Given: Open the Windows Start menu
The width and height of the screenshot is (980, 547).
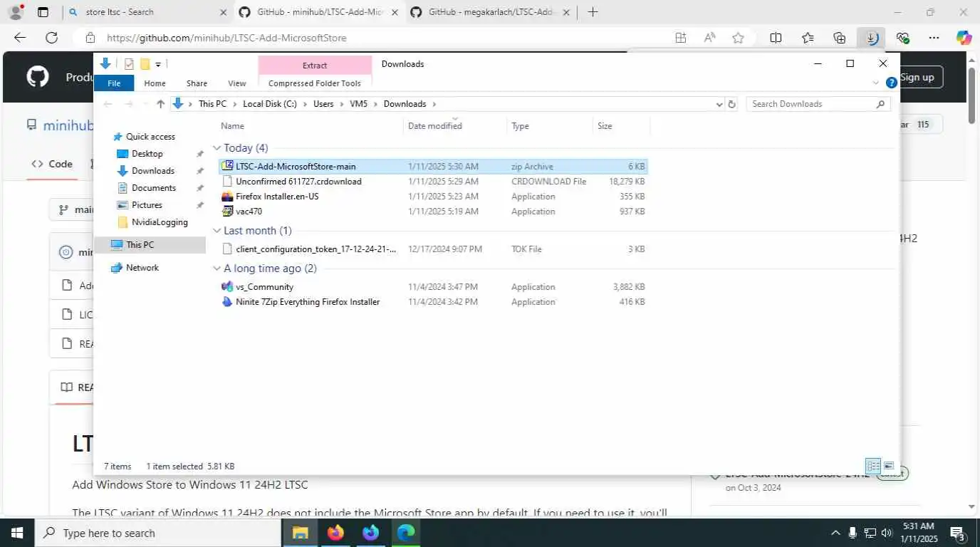Looking at the screenshot, I should point(17,533).
